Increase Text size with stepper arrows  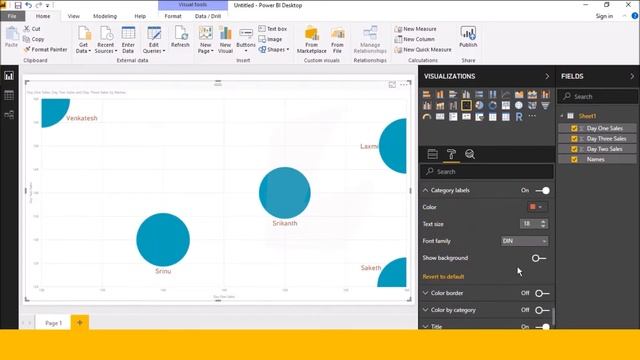coord(543,222)
